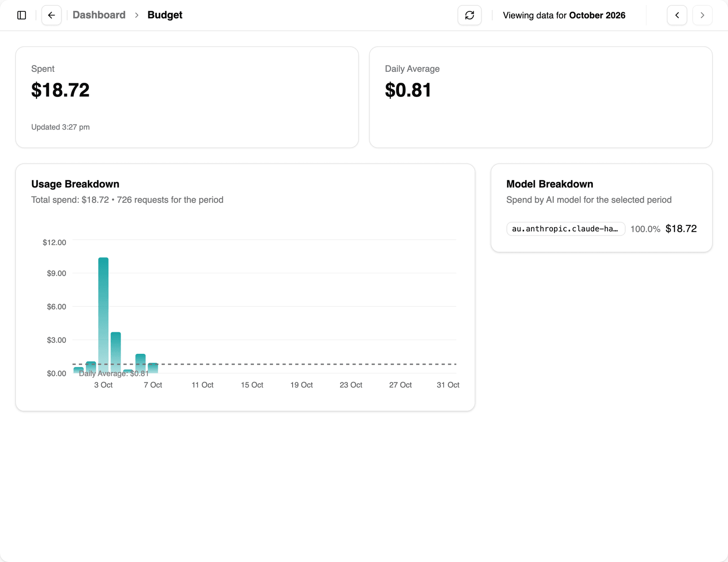Click the $12.00 y-axis label
Image resolution: width=728 pixels, height=562 pixels.
54,242
